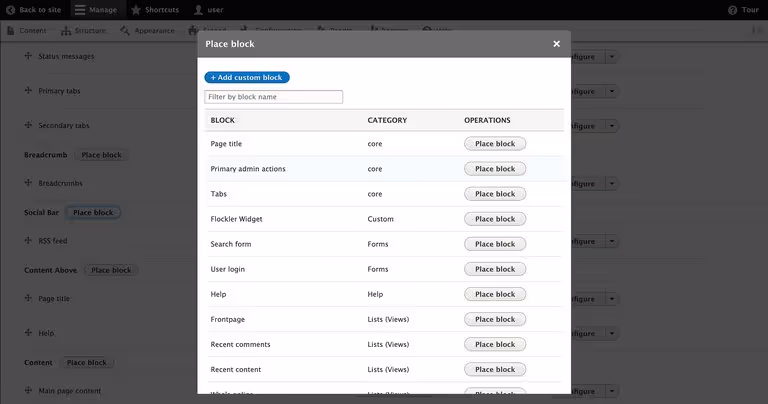Open the Shortcuts star menu

[155, 10]
